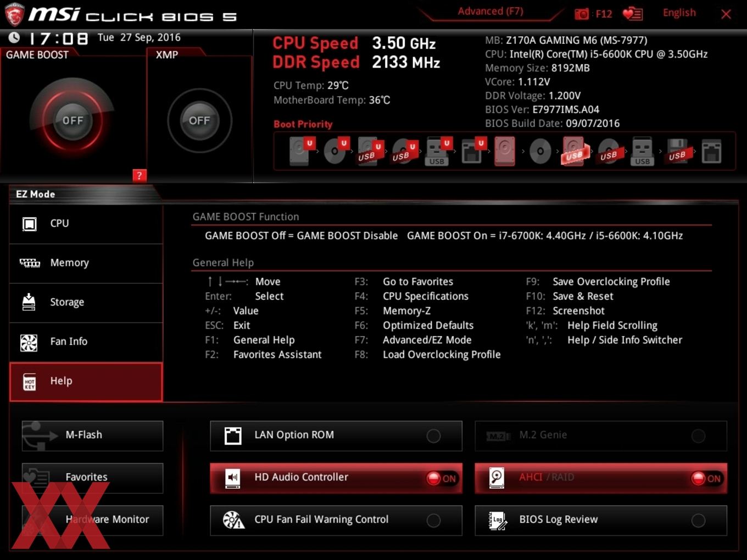Open the Storage tab
The width and height of the screenshot is (747, 560).
click(86, 303)
